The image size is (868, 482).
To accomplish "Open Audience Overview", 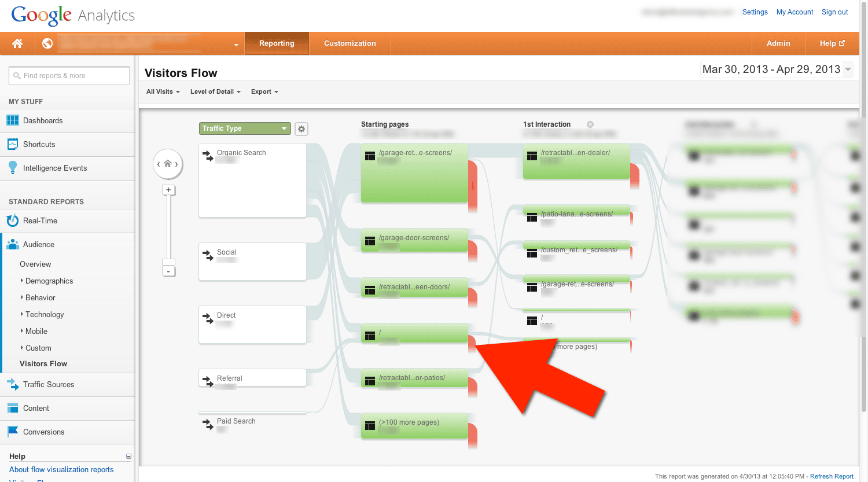I will pyautogui.click(x=35, y=264).
